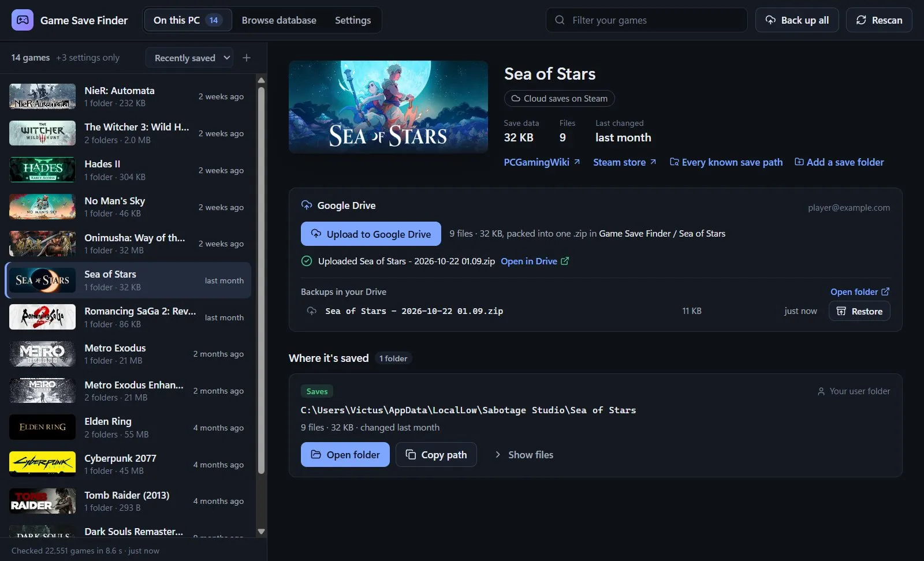Viewport: 924px width, 561px height.
Task: Click Add a save folder link
Action: [x=839, y=162]
